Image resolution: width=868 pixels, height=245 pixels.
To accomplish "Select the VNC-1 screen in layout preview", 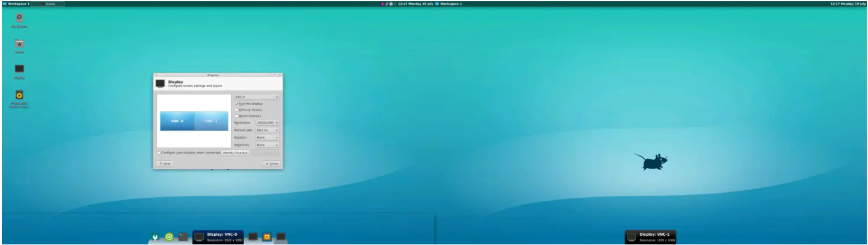I will (x=211, y=121).
